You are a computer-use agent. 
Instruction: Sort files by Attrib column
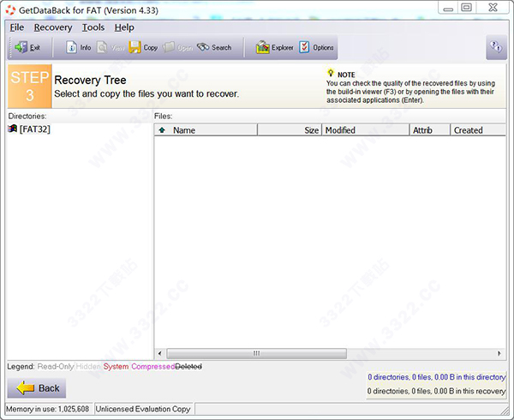(430, 130)
